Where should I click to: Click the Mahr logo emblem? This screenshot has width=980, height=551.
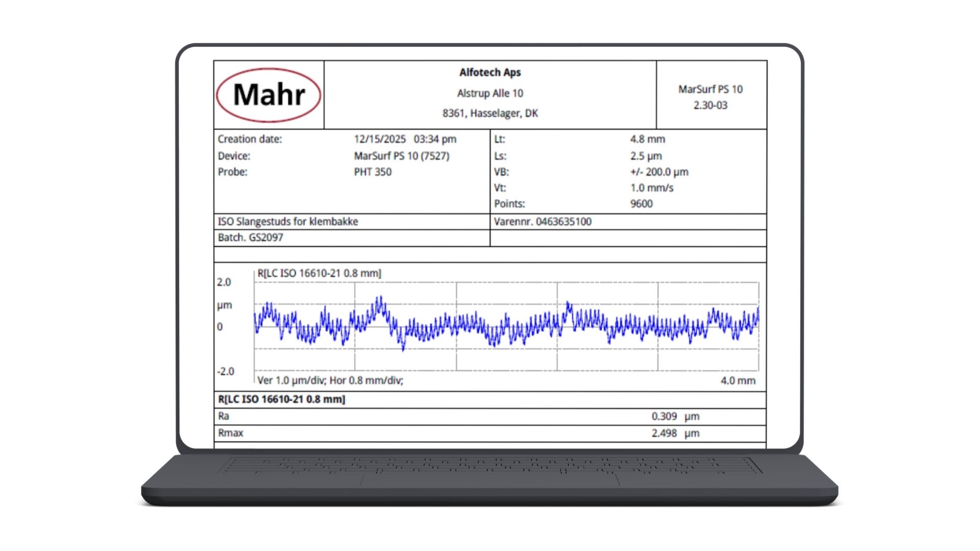pos(269,95)
